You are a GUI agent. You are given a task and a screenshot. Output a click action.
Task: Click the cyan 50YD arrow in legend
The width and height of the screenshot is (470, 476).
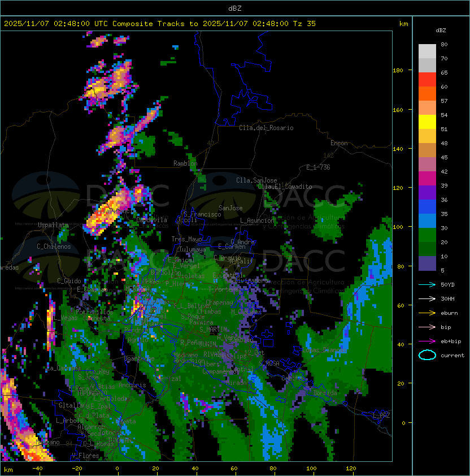[427, 285]
